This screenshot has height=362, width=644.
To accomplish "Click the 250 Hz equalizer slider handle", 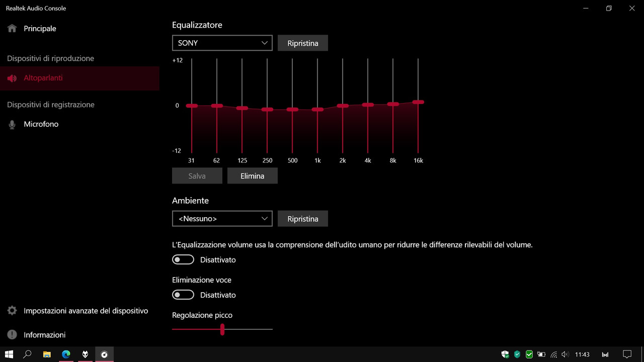I will click(x=267, y=109).
